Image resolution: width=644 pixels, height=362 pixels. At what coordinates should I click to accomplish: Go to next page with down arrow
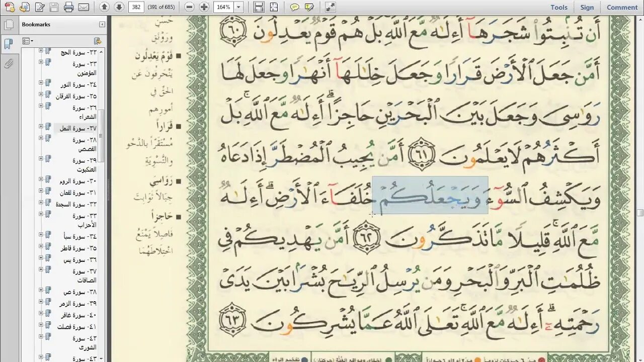(119, 7)
